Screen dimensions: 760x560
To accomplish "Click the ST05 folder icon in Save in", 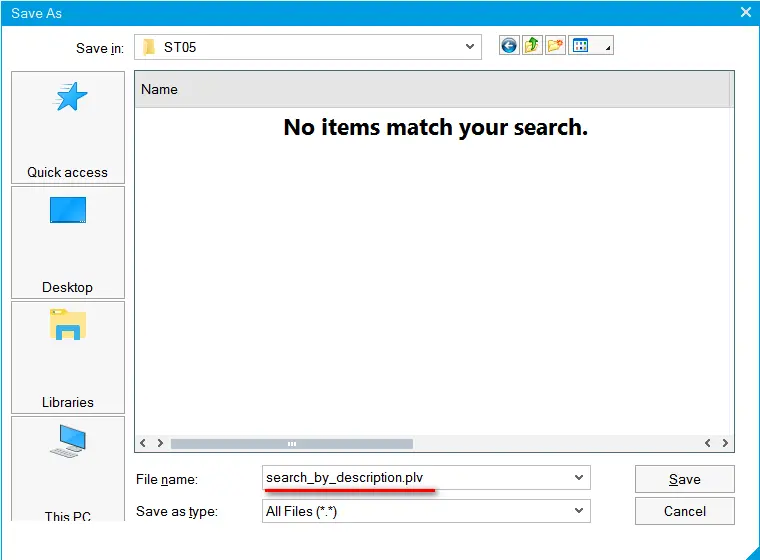I will tap(149, 48).
